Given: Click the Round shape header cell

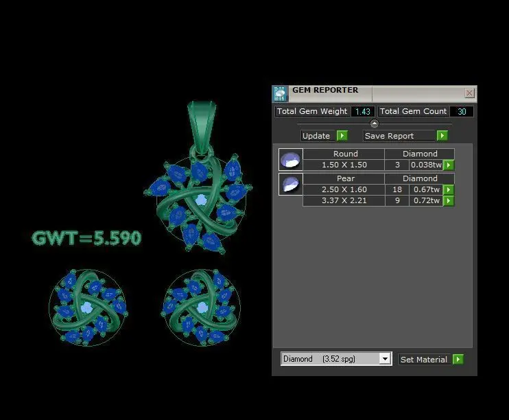Looking at the screenshot, I should click(x=346, y=154).
